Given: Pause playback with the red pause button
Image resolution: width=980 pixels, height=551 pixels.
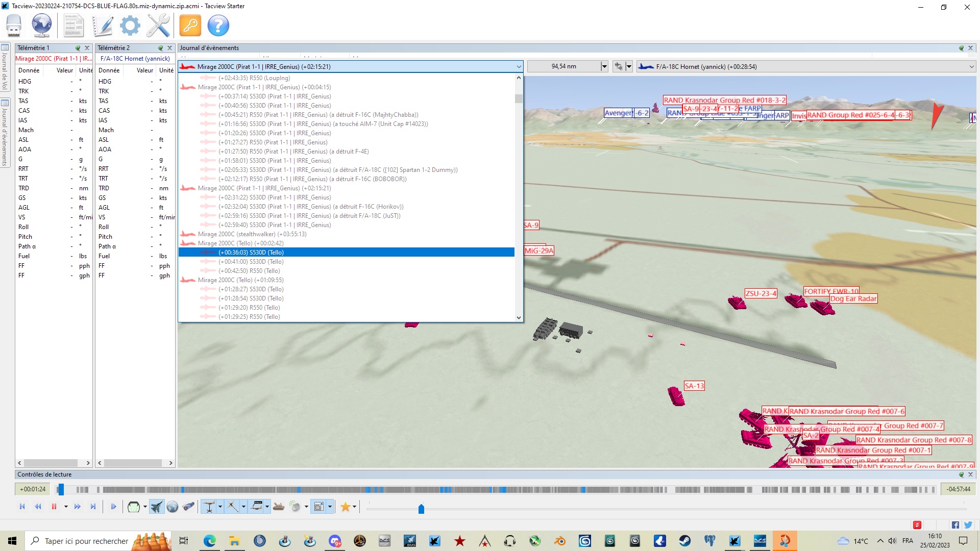Looking at the screenshot, I should click(54, 507).
